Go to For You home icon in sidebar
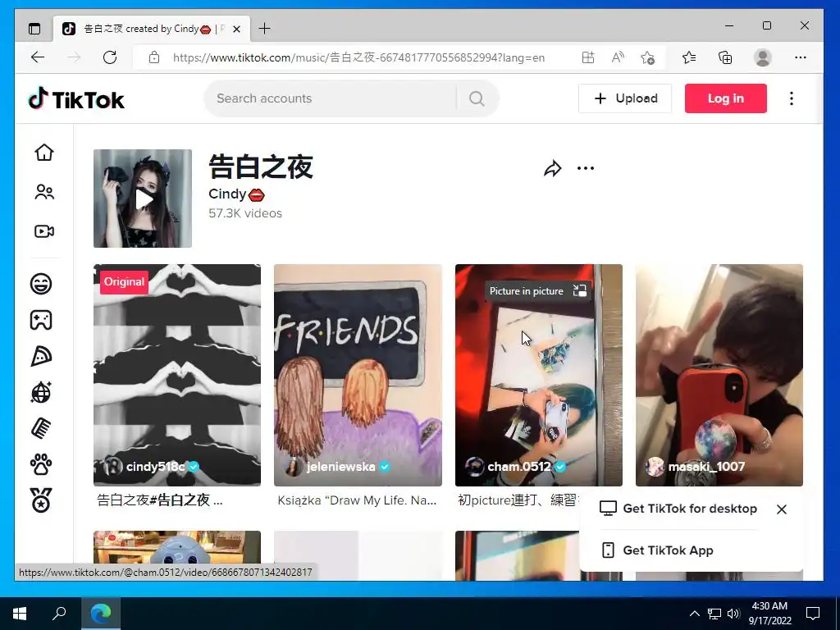The height and width of the screenshot is (630, 840). (44, 152)
